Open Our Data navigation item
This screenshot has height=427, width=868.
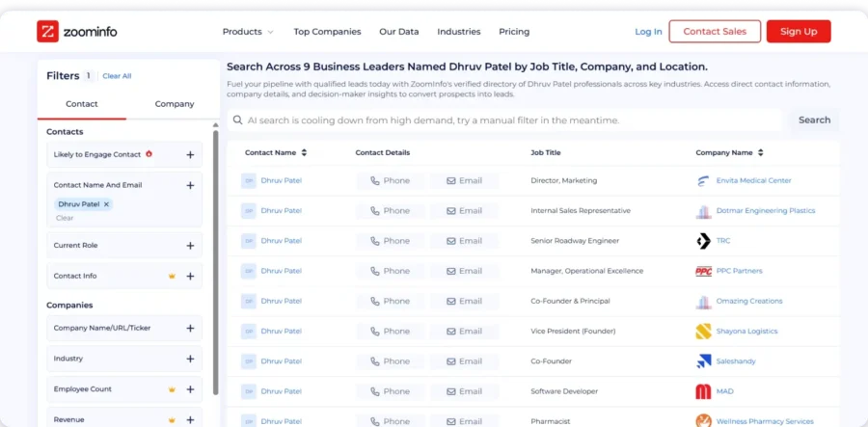coord(398,32)
